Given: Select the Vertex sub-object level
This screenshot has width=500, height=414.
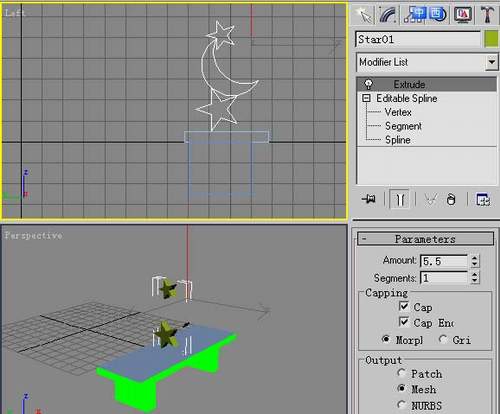Looking at the screenshot, I should pos(398,112).
